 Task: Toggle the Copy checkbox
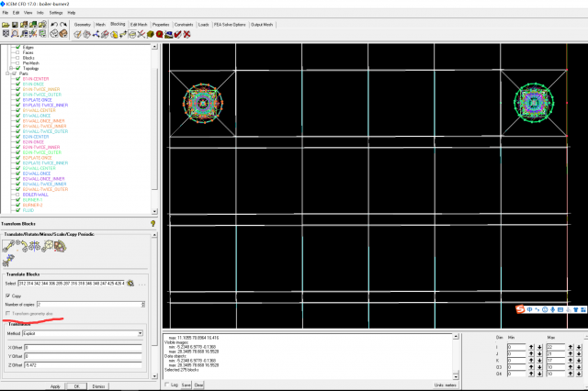[x=9, y=296]
